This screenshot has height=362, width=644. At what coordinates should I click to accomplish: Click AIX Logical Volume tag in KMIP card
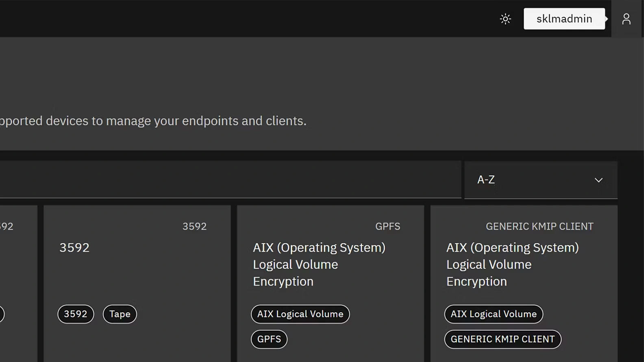(494, 314)
